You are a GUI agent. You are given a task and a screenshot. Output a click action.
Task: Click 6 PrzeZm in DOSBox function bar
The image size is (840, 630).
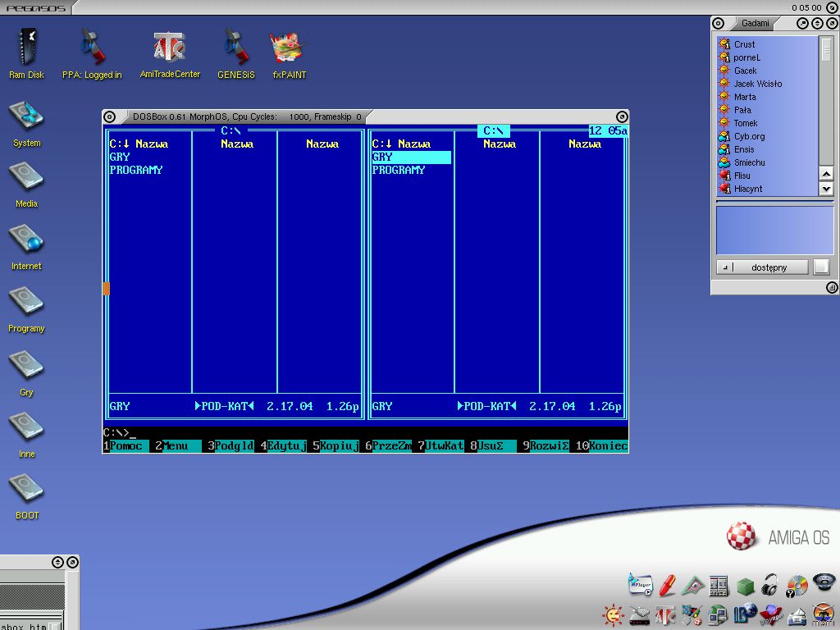(388, 445)
